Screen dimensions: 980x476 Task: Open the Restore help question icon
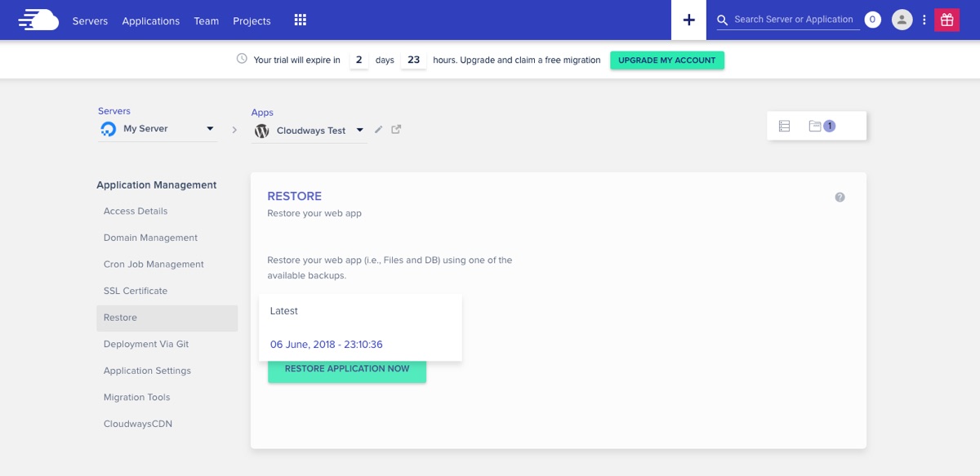[840, 197]
